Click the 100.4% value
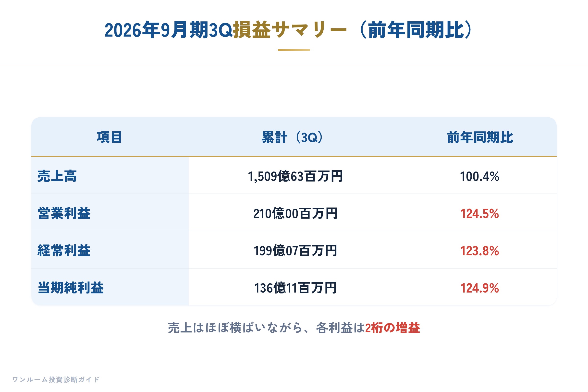Image resolution: width=588 pixels, height=392 pixels. coord(480,176)
